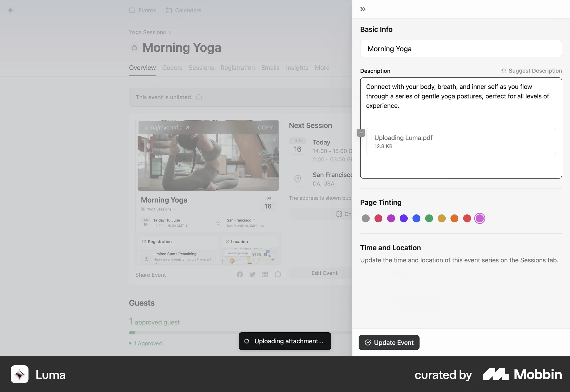The height and width of the screenshot is (392, 570).
Task: Open the Insights tab
Action: 297,68
